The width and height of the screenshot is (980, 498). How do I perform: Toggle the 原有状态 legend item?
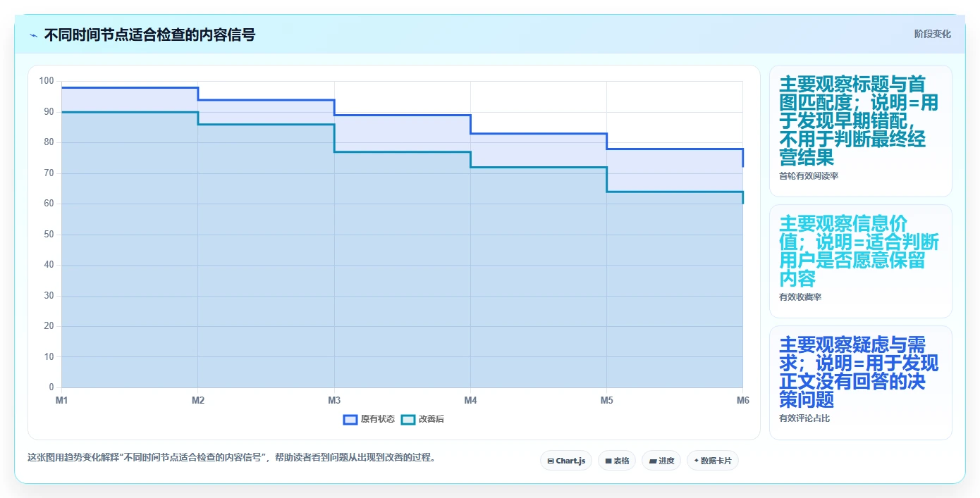click(x=369, y=419)
